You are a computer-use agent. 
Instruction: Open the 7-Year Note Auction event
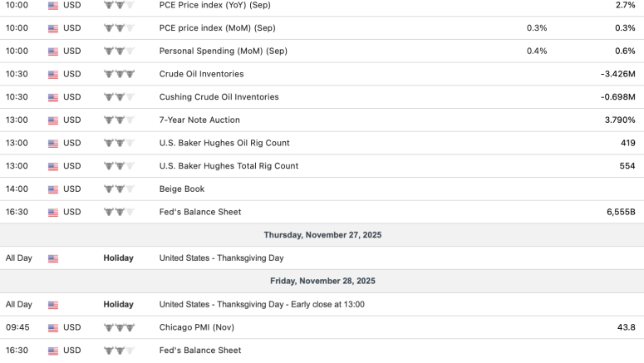click(x=199, y=120)
